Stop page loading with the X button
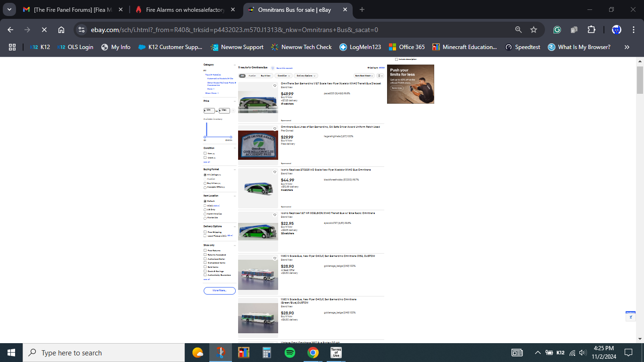This screenshot has width=644, height=362. point(44,30)
